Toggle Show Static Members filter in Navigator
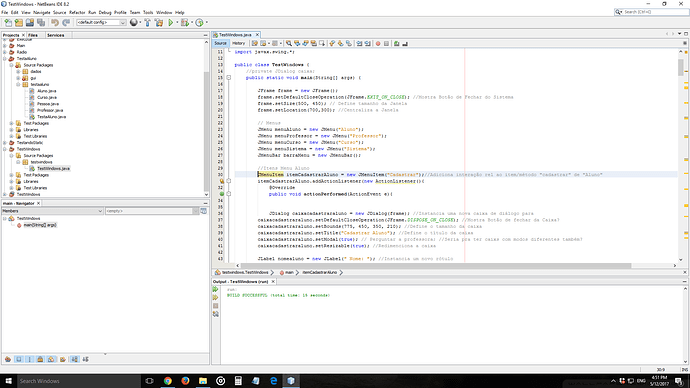 point(29,359)
